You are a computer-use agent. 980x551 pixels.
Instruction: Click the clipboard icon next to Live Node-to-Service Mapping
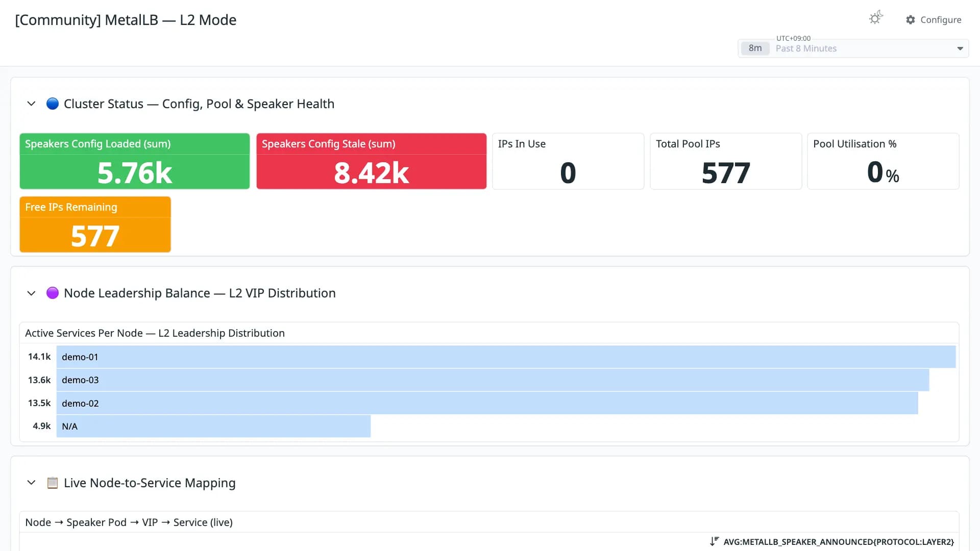point(53,483)
